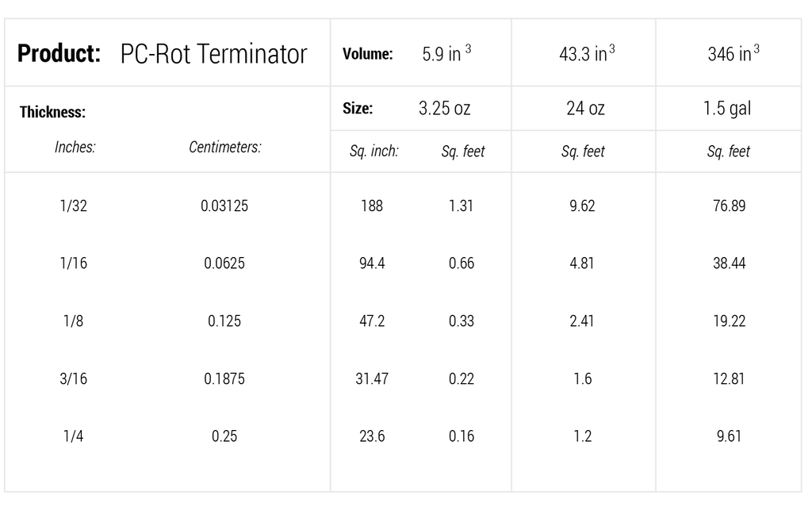Select the 346 in³ volume header
Screen dimensions: 812x507
point(733,55)
